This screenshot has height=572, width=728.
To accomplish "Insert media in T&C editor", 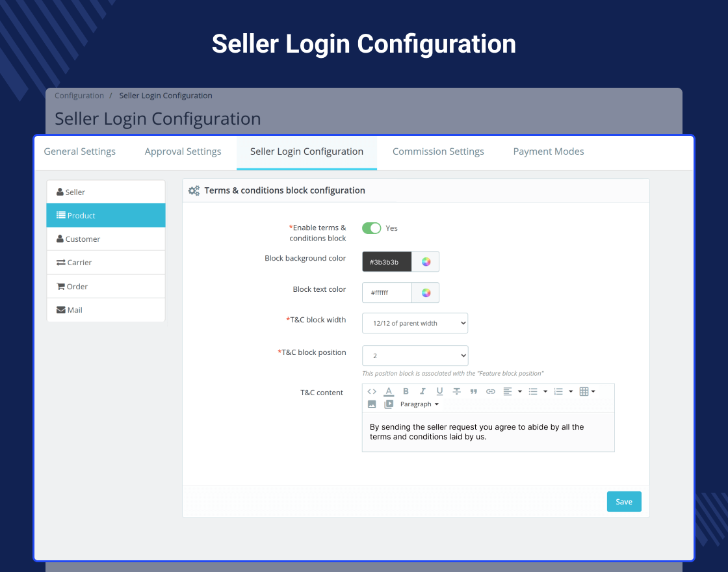I will (389, 404).
